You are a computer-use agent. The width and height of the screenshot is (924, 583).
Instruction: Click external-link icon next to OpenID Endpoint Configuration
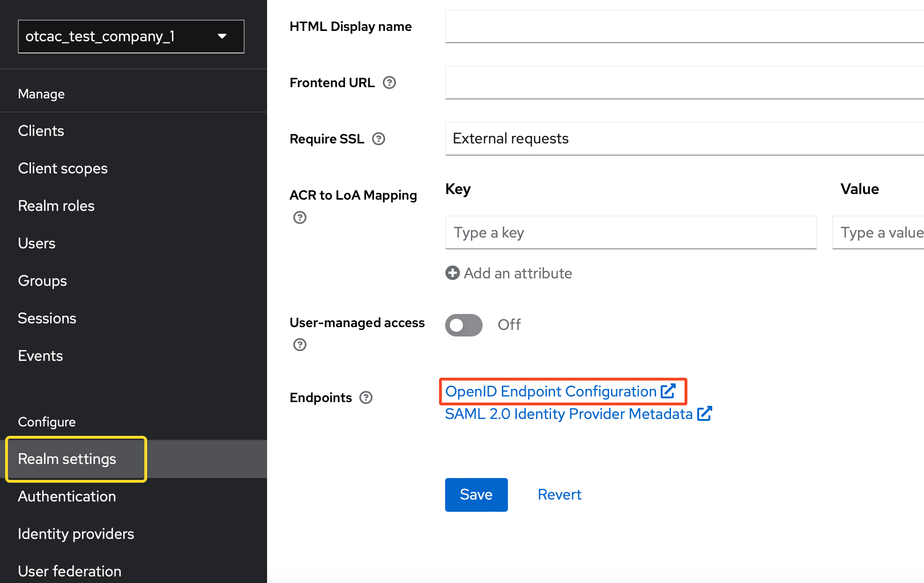[x=668, y=391]
